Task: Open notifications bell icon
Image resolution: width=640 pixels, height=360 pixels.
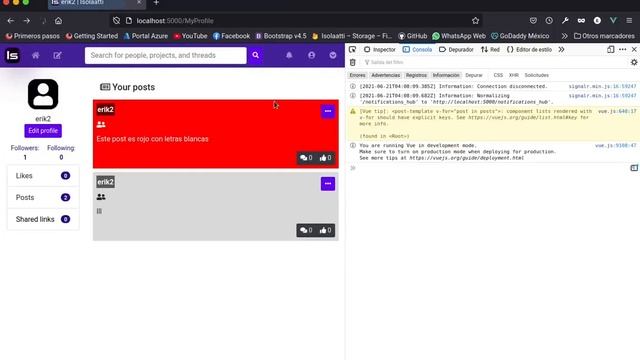Action: point(289,55)
